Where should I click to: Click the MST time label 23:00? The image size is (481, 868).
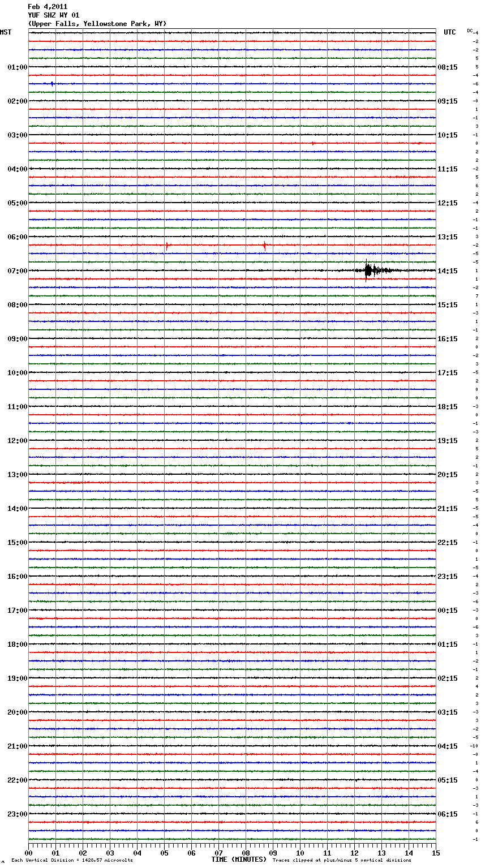pos(18,814)
